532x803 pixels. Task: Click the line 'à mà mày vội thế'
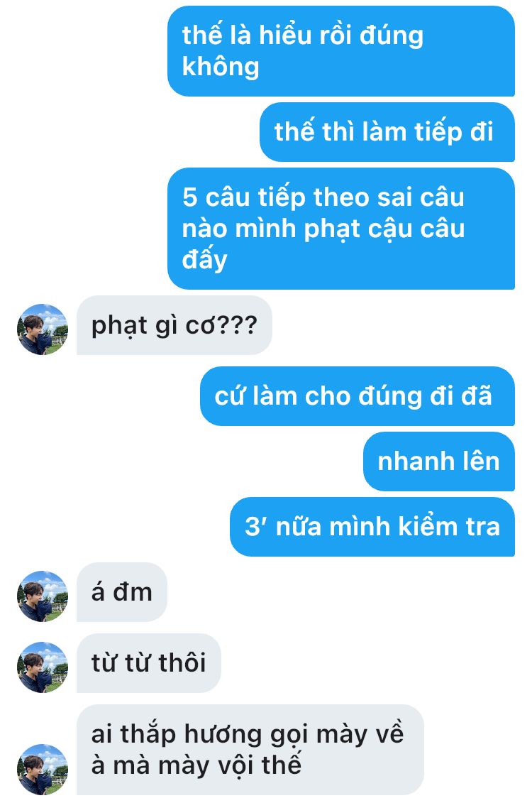coord(196,765)
